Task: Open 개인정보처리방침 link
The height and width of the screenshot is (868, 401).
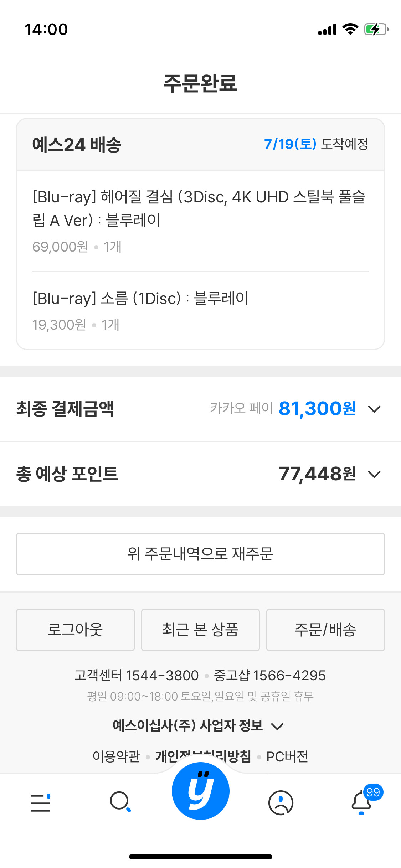Action: coord(203,755)
